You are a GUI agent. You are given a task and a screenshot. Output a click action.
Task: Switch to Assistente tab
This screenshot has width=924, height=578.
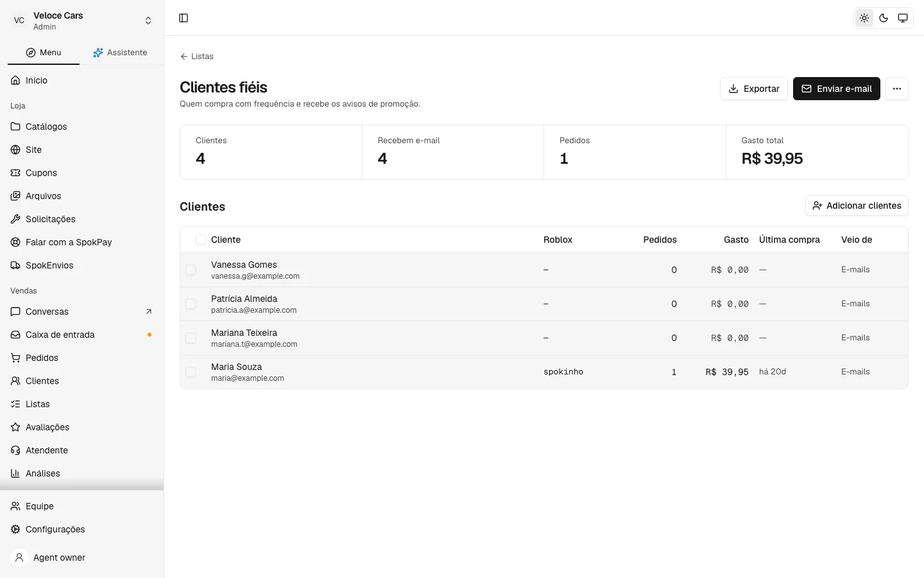pyautogui.click(x=120, y=53)
